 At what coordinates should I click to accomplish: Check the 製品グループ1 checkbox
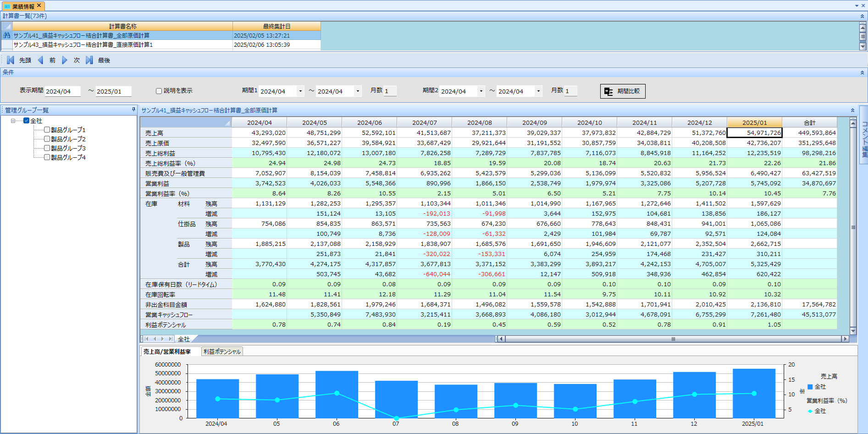[47, 130]
